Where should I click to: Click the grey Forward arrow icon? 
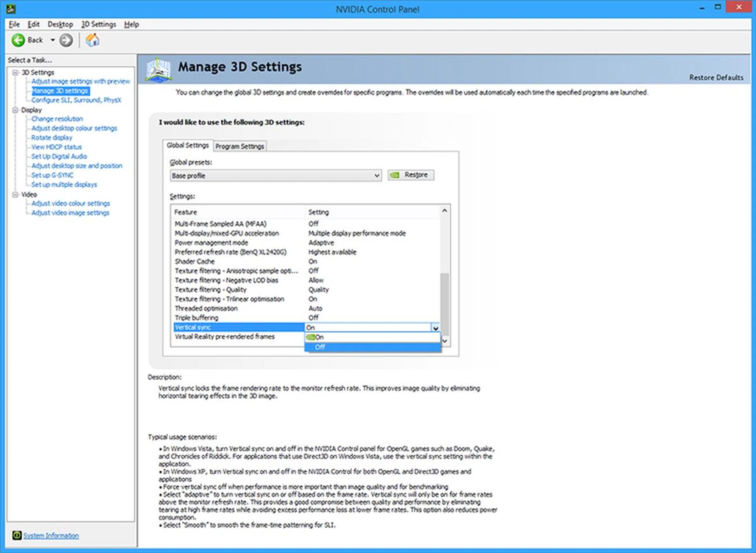point(66,40)
